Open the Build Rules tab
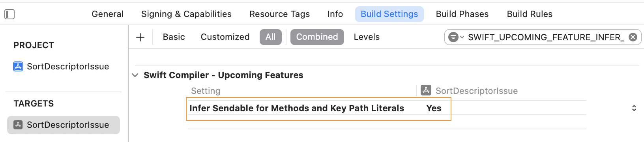Viewport: 644px width, 142px height. pos(530,14)
